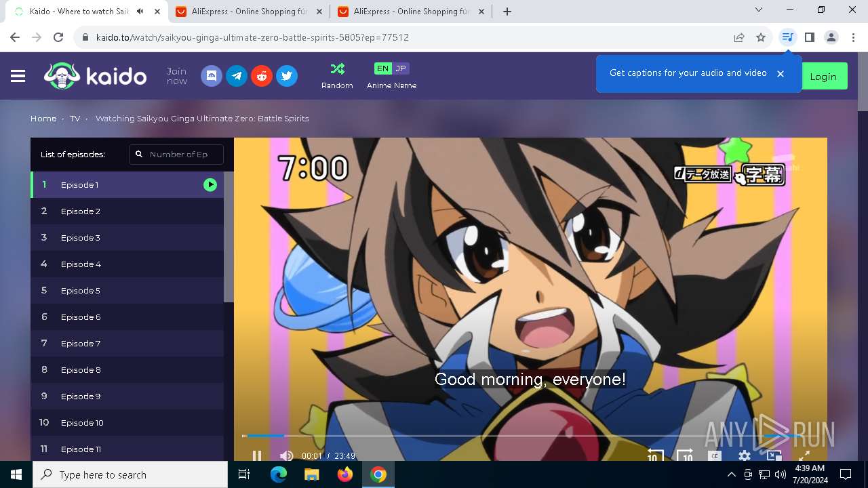This screenshot has height=488, width=868.
Task: Open the Reddit community link
Action: 262,76
